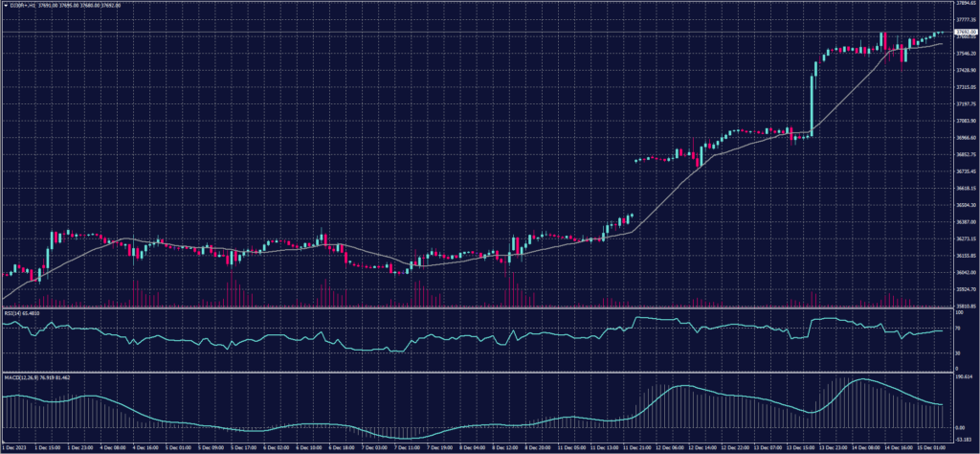Click the triangle arrow beside the DJ30R+ symbol
The image size is (980, 454).
[x=5, y=5]
